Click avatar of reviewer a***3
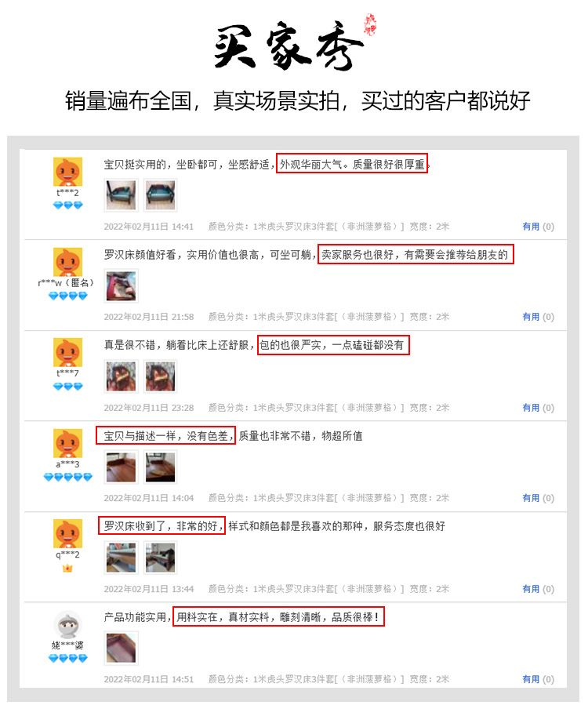Screen dimensions: 588x705 click(68, 443)
